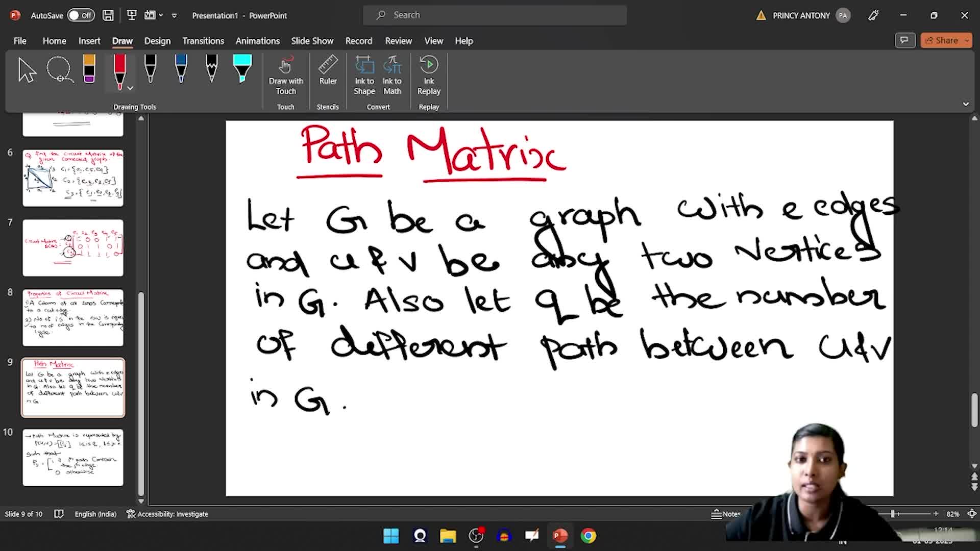Viewport: 980px width, 551px height.
Task: Toggle the Notes pane
Action: click(x=726, y=514)
